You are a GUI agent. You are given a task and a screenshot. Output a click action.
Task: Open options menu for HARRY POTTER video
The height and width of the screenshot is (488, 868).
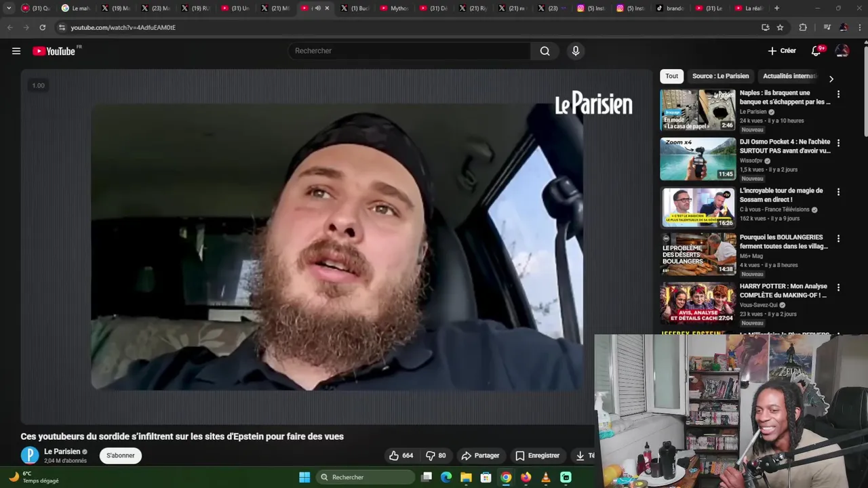(x=838, y=287)
